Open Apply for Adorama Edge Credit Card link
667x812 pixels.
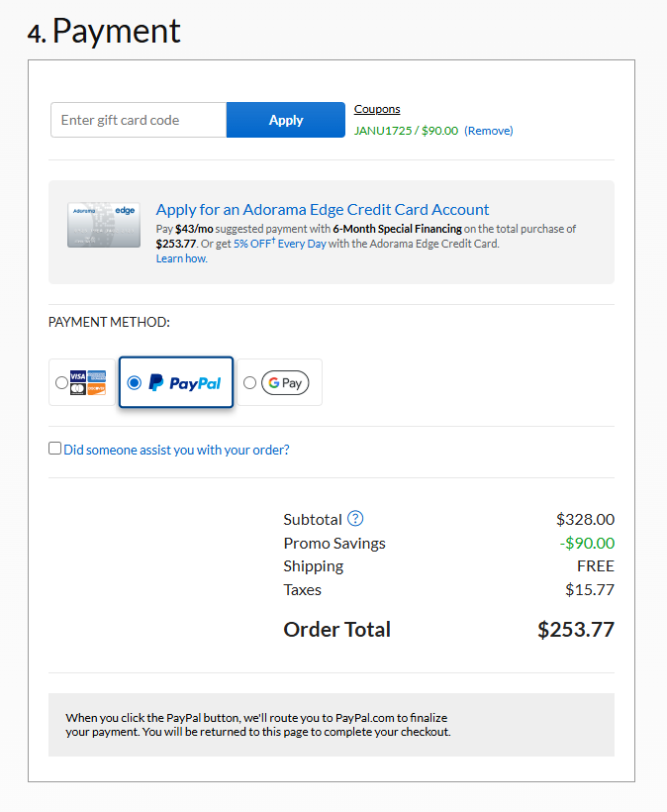323,210
